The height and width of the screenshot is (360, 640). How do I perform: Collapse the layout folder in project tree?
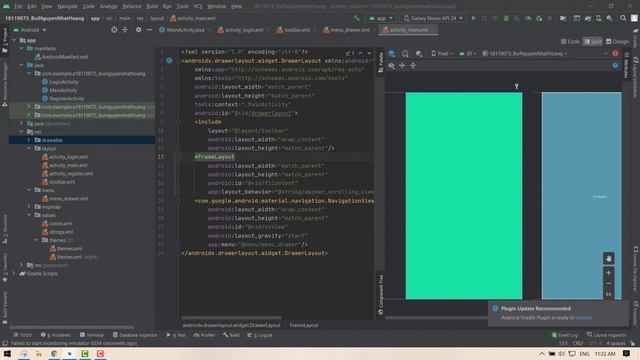29,149
